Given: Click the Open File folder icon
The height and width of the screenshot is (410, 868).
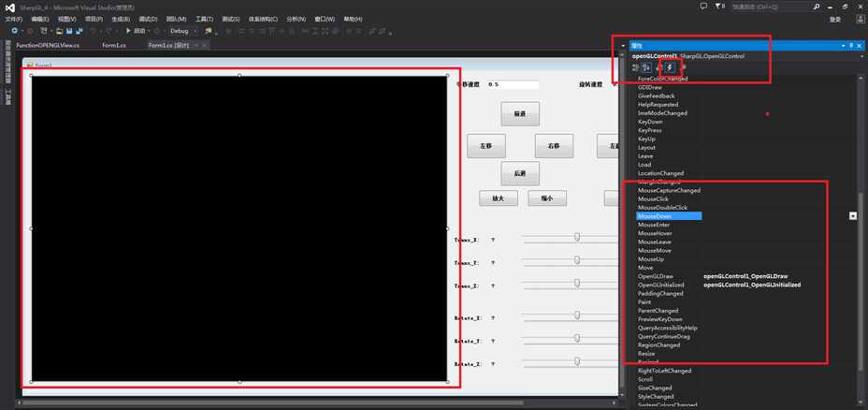Looking at the screenshot, I should pos(59,31).
